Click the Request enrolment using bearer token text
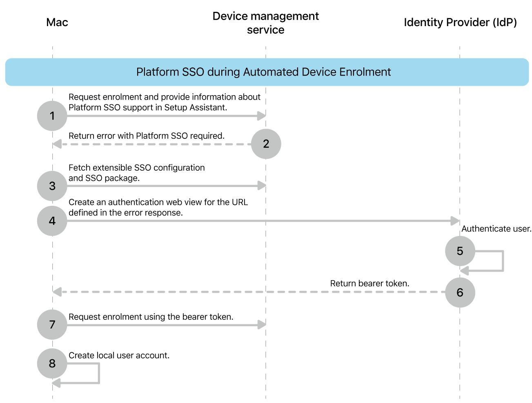532x403 pixels. click(x=151, y=316)
